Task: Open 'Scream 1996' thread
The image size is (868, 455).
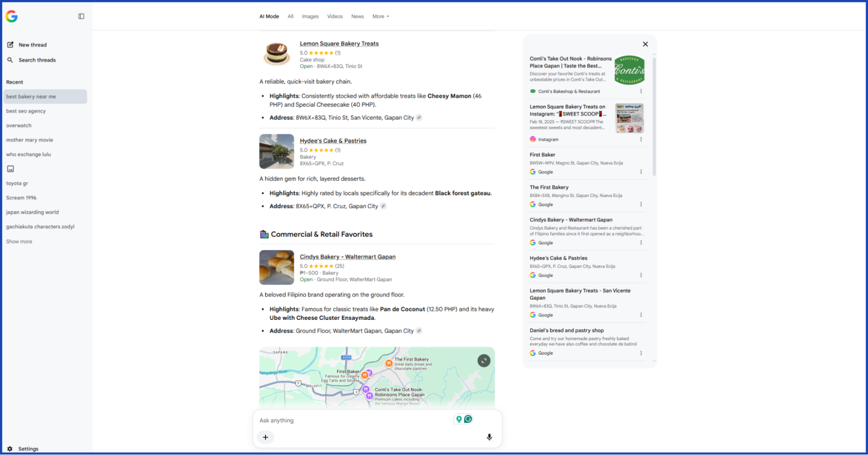Action: [x=21, y=198]
